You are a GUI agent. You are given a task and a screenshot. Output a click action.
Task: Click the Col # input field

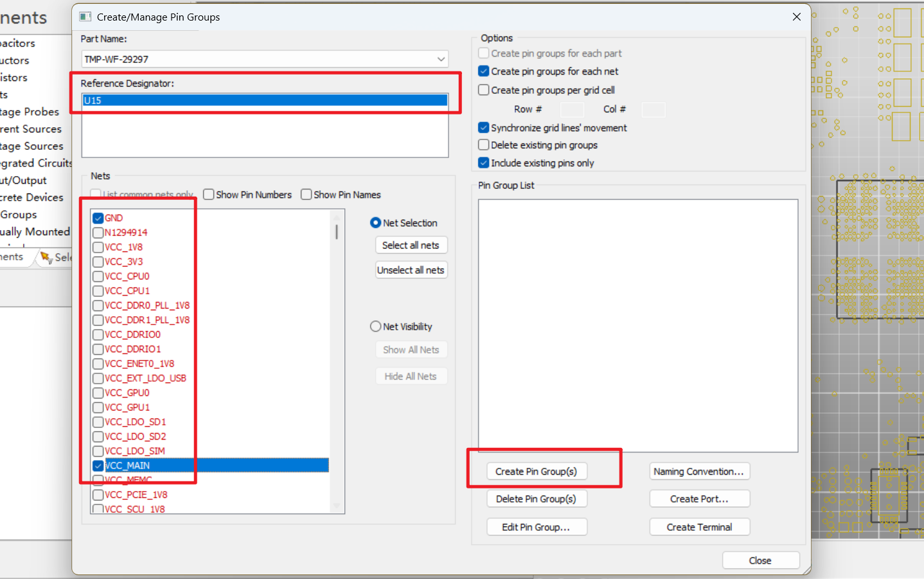[653, 110]
